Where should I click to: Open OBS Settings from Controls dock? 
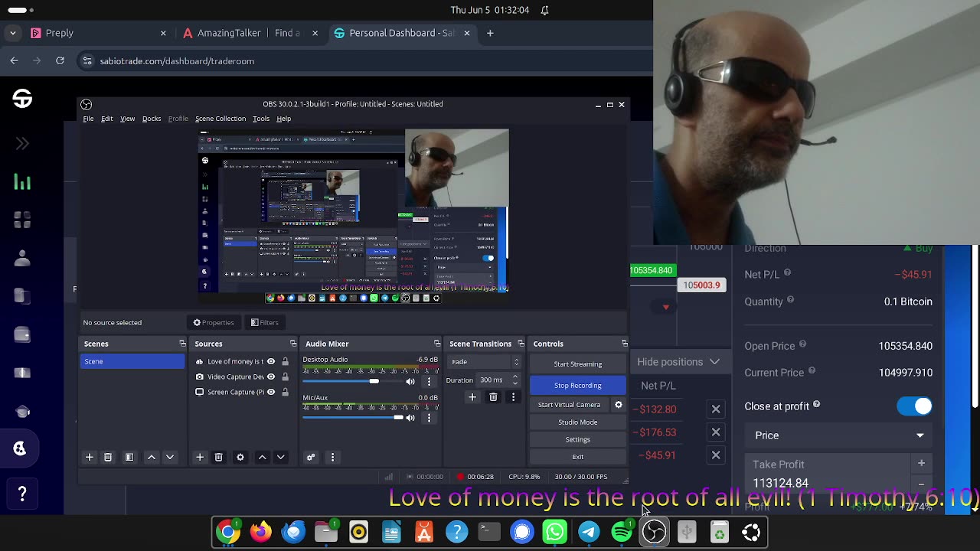(578, 440)
